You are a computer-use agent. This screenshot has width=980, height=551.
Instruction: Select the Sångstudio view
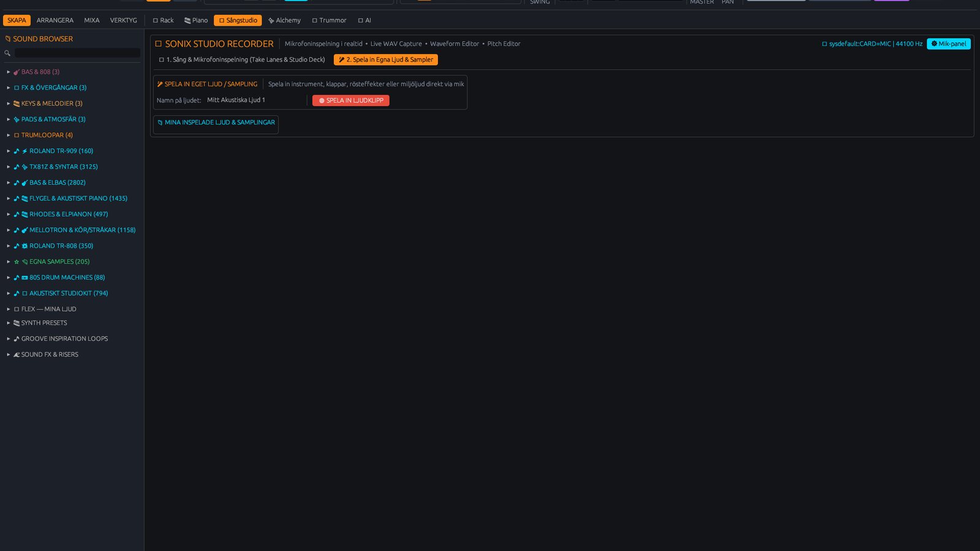(238, 20)
